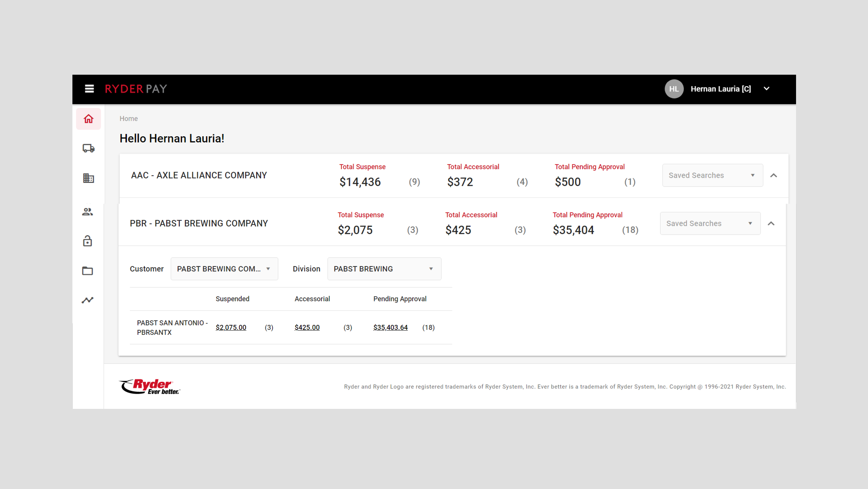Click the building company sidebar icon
The image size is (868, 489).
coord(88,178)
